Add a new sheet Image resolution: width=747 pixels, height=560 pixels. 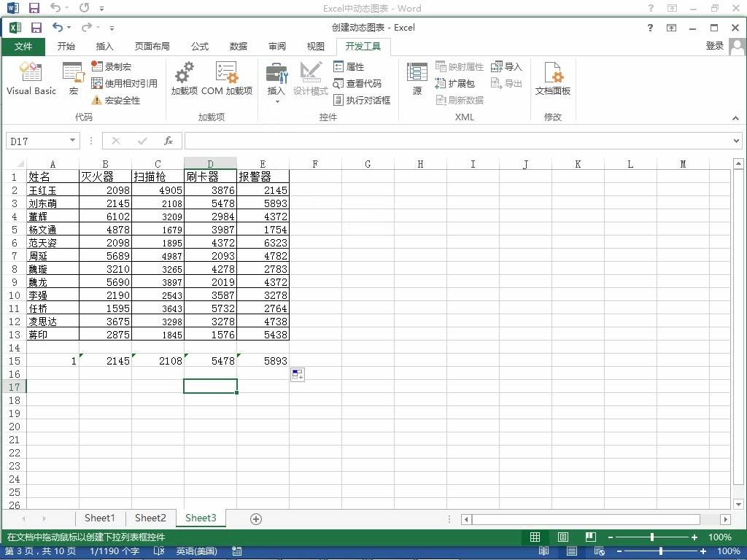(x=256, y=519)
